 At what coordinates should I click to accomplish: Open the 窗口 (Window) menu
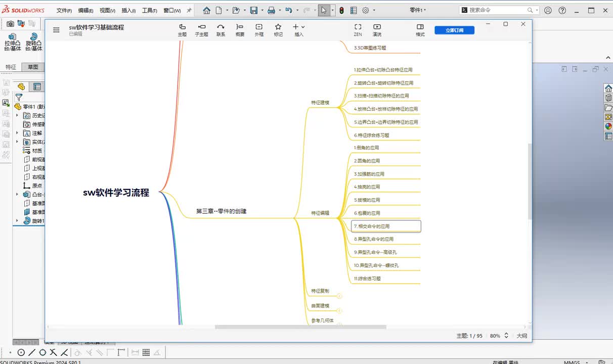tap(172, 10)
